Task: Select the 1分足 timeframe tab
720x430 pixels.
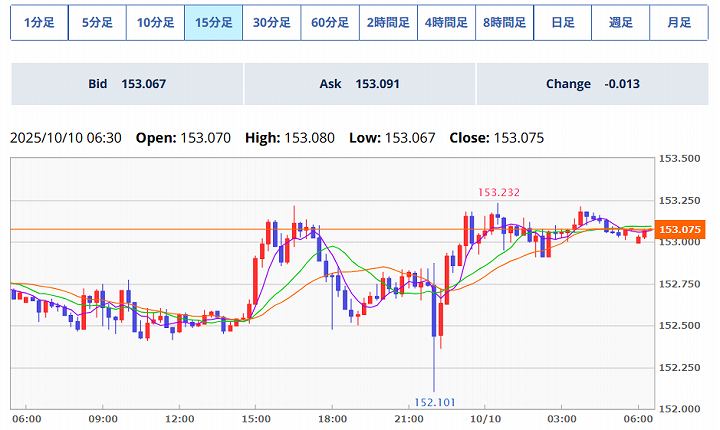Action: tap(39, 22)
